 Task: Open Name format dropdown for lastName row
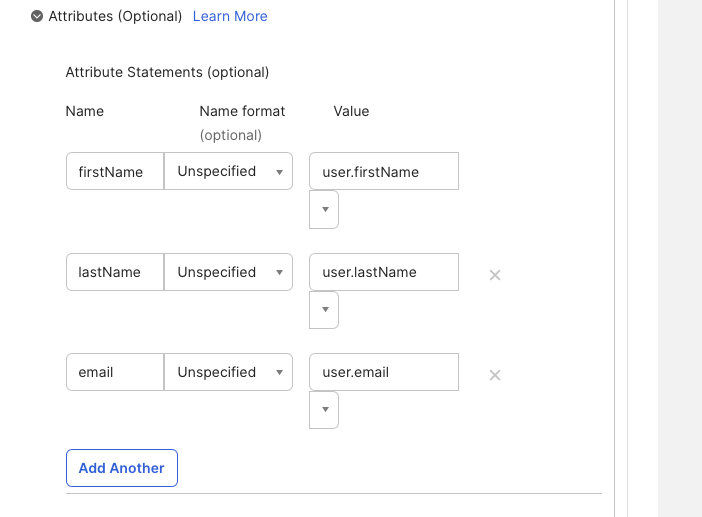pyautogui.click(x=228, y=272)
